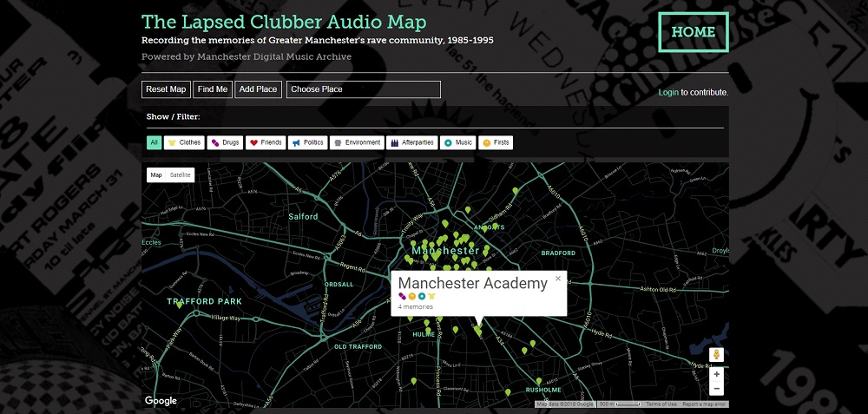Close the Manchester Academy info popup
Image resolution: width=868 pixels, height=414 pixels.
click(558, 279)
